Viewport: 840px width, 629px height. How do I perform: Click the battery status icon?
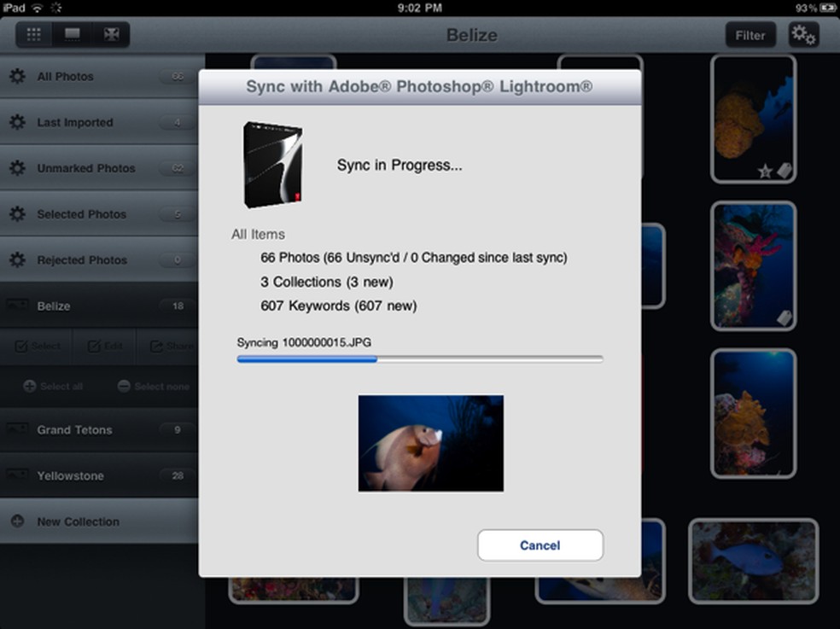coord(828,8)
